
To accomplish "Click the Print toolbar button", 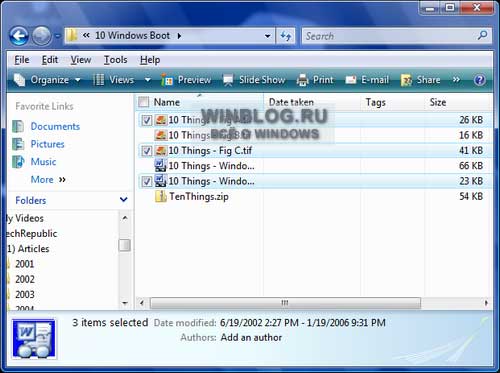I will coord(315,80).
